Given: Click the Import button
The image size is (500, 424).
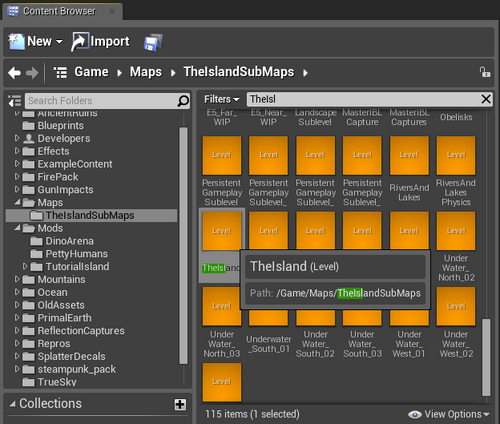Looking at the screenshot, I should tap(100, 42).
